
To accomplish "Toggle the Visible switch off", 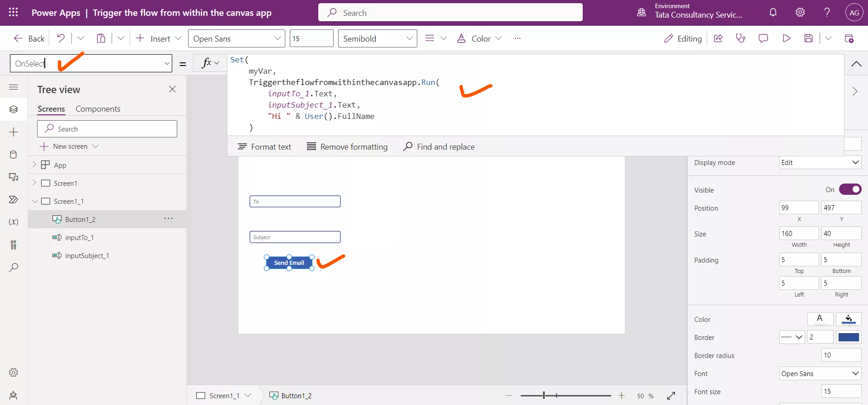I will click(x=850, y=189).
